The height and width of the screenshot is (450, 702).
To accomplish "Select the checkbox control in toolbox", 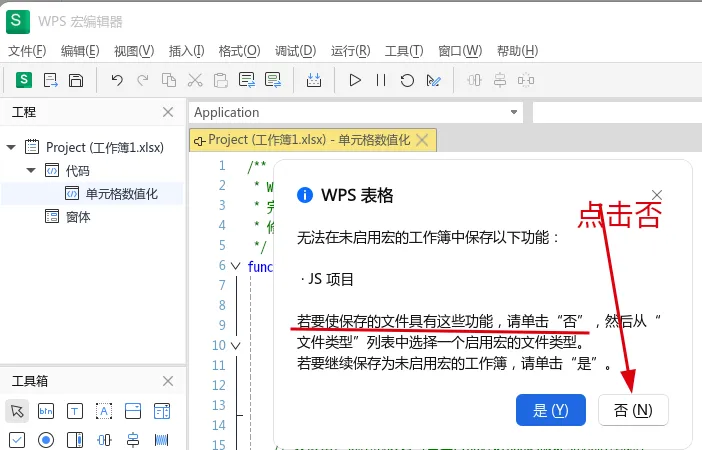I will [x=17, y=440].
